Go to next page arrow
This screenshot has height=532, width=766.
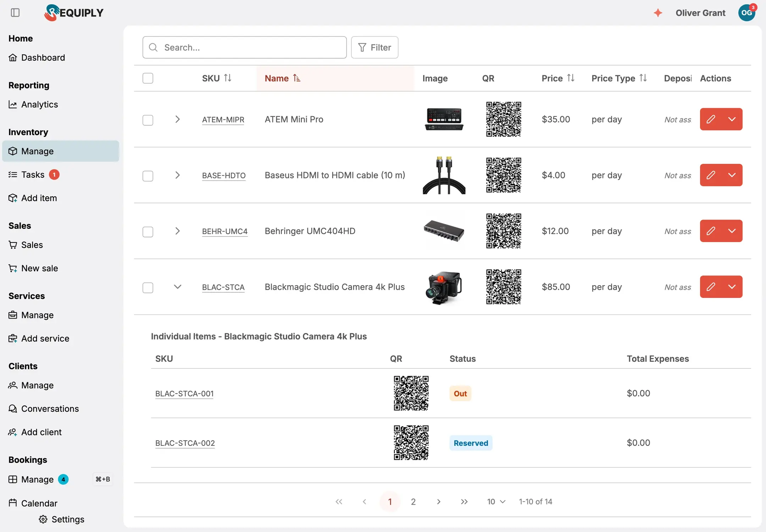coord(439,501)
